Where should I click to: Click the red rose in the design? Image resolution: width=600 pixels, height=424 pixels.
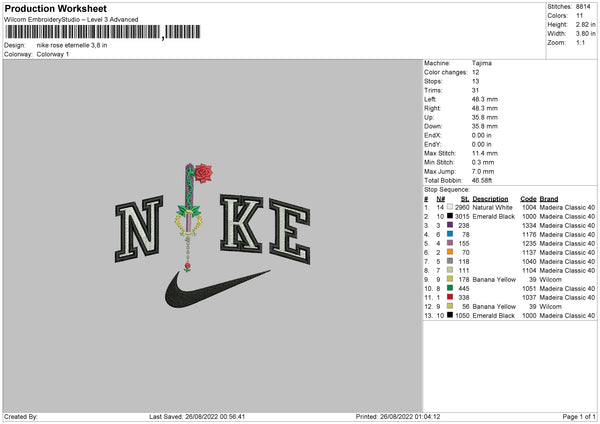(x=203, y=173)
